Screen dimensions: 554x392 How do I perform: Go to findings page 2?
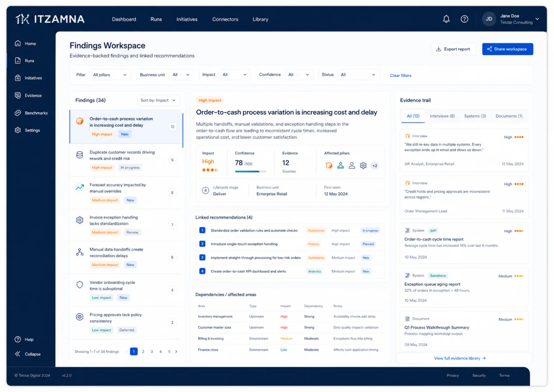[x=143, y=351]
